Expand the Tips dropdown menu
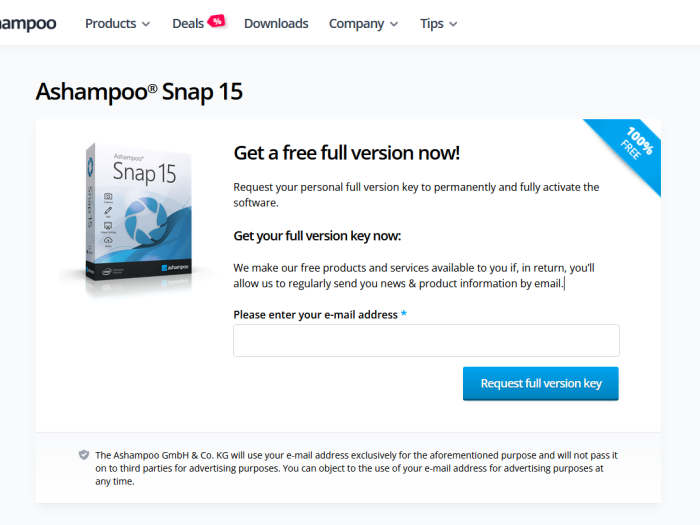The image size is (700, 525). point(438,24)
